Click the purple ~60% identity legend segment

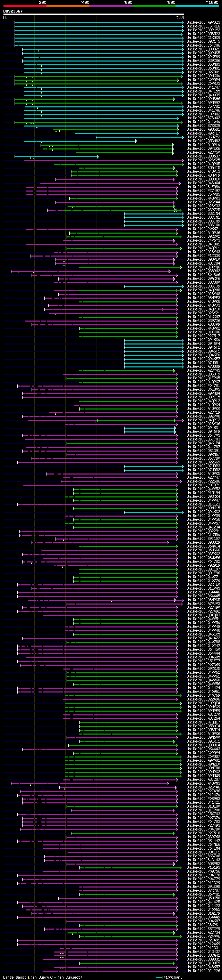click(x=111, y=6)
